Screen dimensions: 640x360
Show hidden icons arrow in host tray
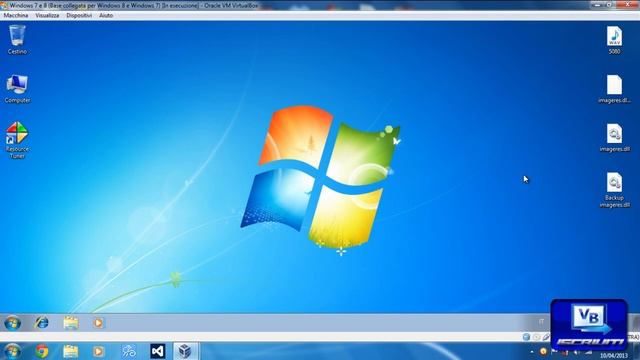pos(531,352)
